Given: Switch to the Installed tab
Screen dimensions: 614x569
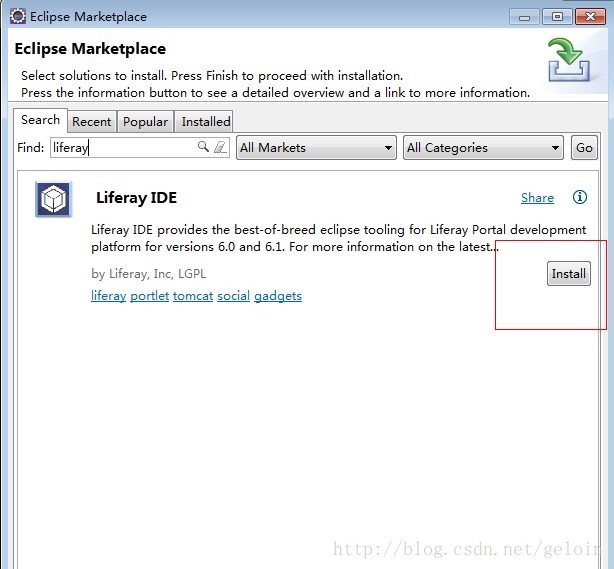Looking at the screenshot, I should point(206,122).
